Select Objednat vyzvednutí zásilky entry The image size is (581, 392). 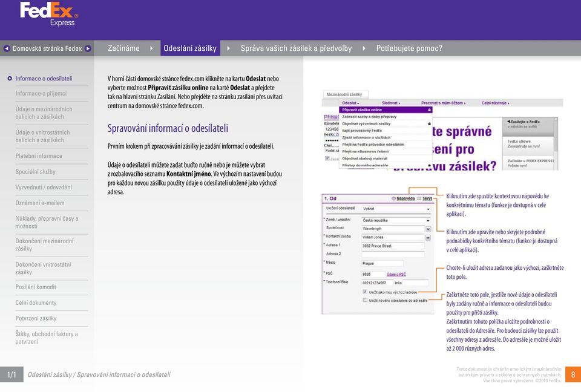point(386,124)
